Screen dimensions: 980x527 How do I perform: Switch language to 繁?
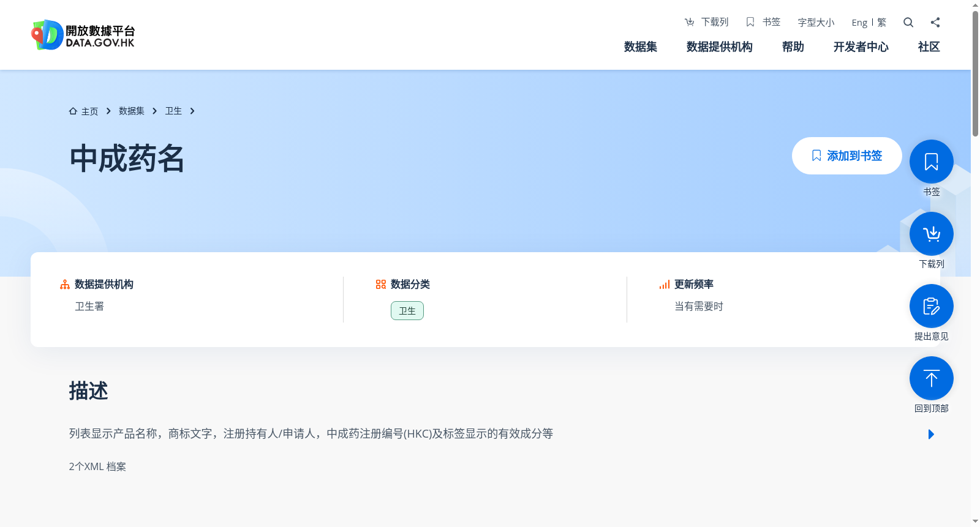coord(882,23)
